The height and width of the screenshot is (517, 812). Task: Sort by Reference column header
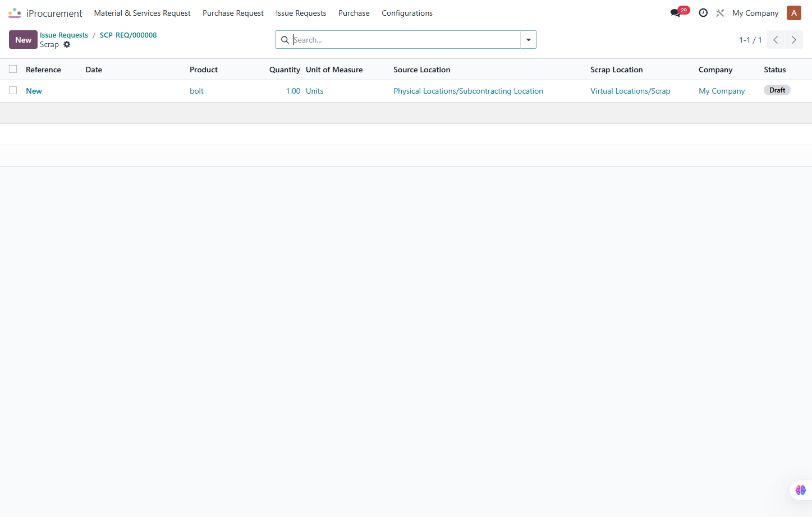click(x=43, y=70)
